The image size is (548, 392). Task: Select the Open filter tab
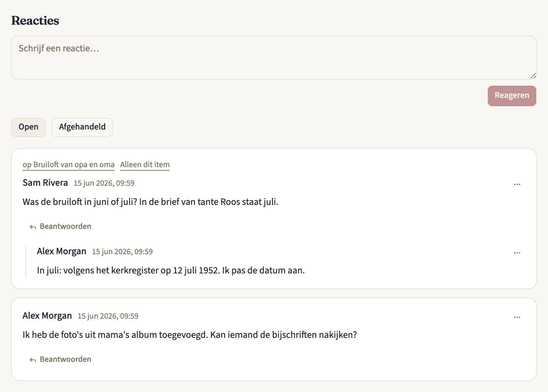28,127
